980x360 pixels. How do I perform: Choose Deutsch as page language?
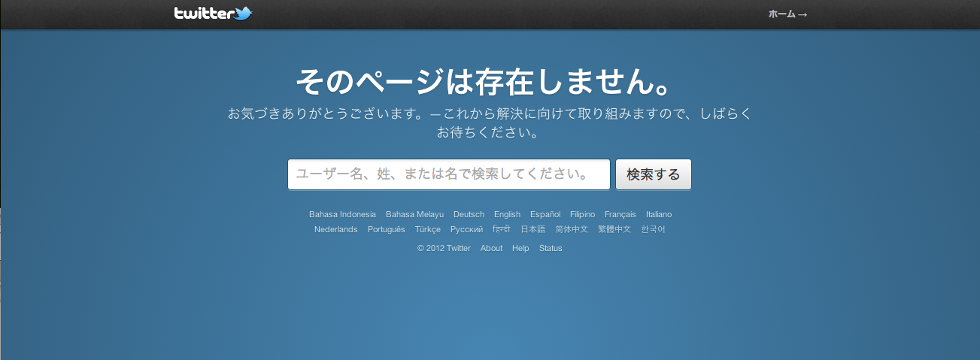click(469, 214)
